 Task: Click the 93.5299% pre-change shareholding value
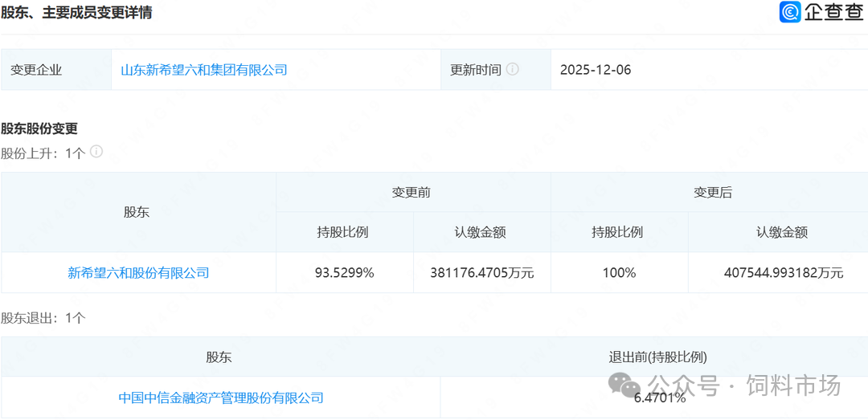pyautogui.click(x=344, y=272)
